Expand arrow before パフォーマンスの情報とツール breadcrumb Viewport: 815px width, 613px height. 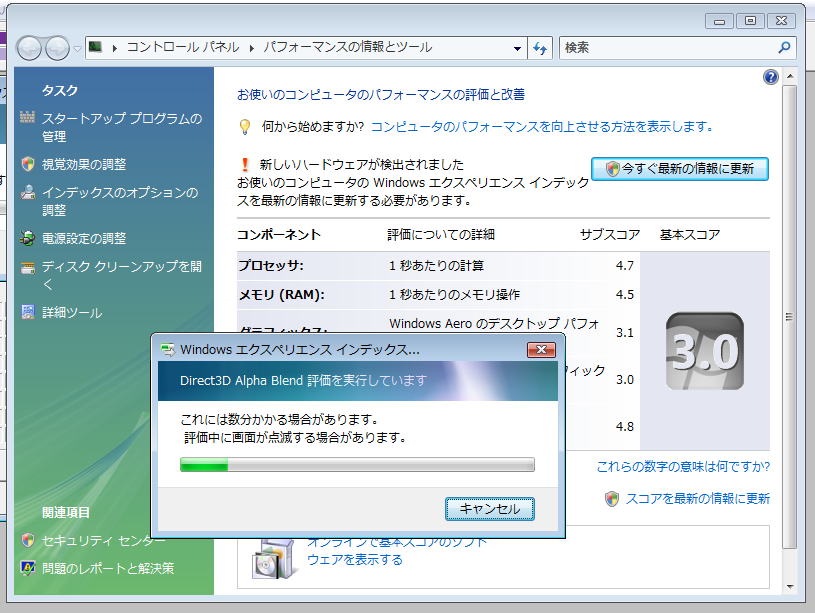pos(252,48)
